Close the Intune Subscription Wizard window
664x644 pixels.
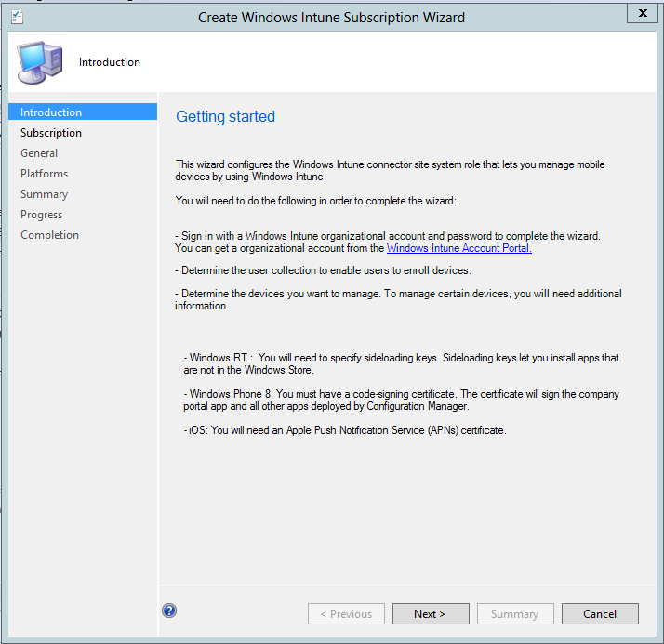click(643, 13)
